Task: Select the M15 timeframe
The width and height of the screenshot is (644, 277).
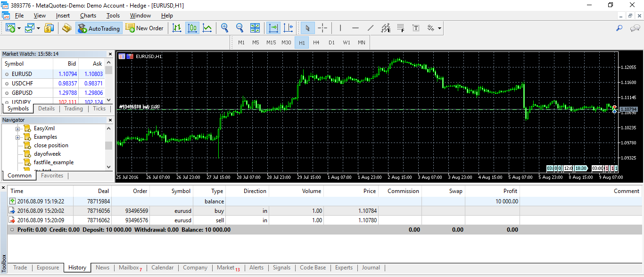Action: coord(271,42)
